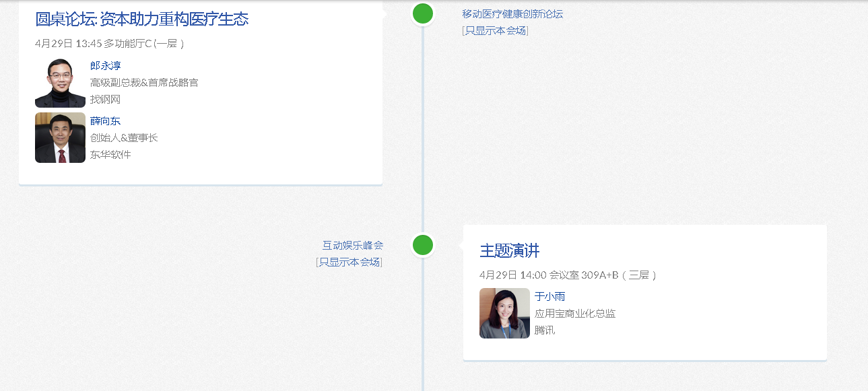Click the company name 东华软件
Viewport: 868px width, 391px height.
(x=110, y=154)
